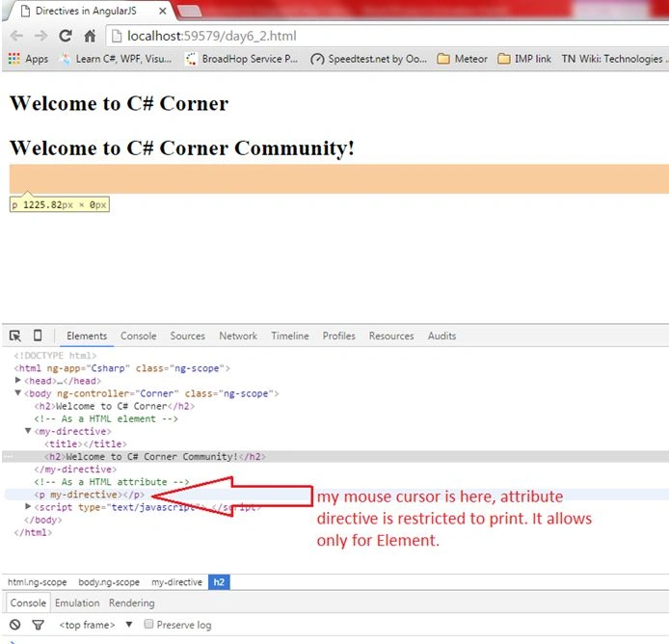Open the Audits panel tab

pyautogui.click(x=442, y=335)
